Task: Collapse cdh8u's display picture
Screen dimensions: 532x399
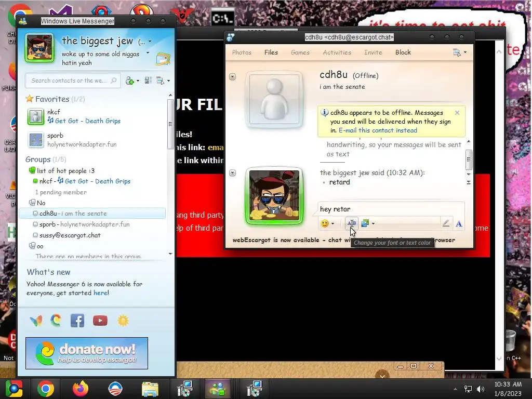Action: (232, 77)
